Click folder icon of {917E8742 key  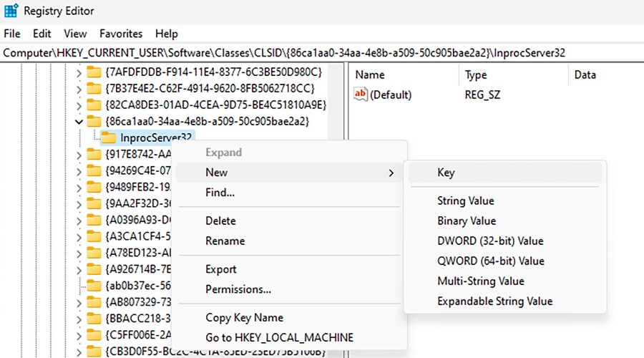tap(94, 154)
